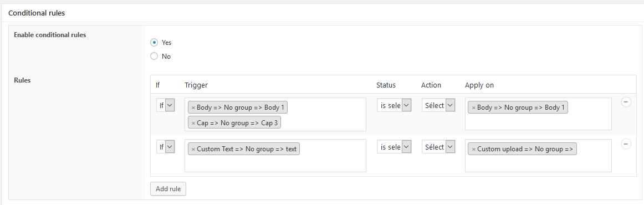Click the Add rule button
Screen dimensions: 644x205
point(168,189)
